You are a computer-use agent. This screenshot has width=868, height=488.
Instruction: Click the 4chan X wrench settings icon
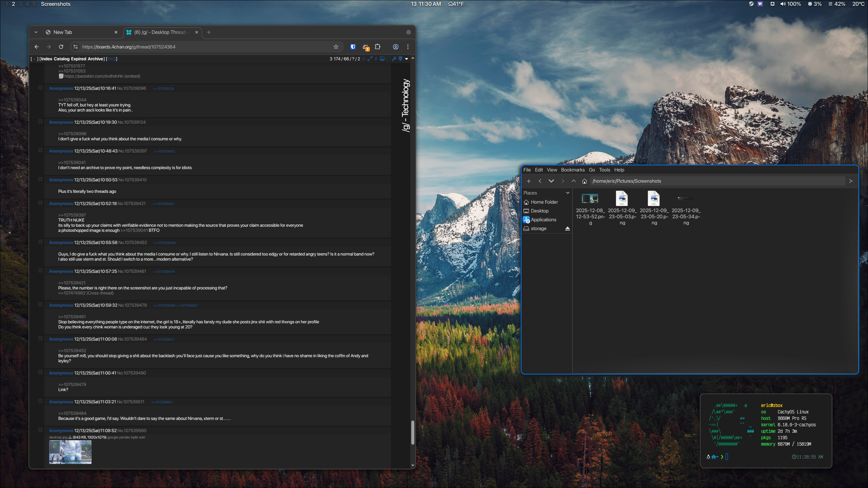tap(394, 59)
